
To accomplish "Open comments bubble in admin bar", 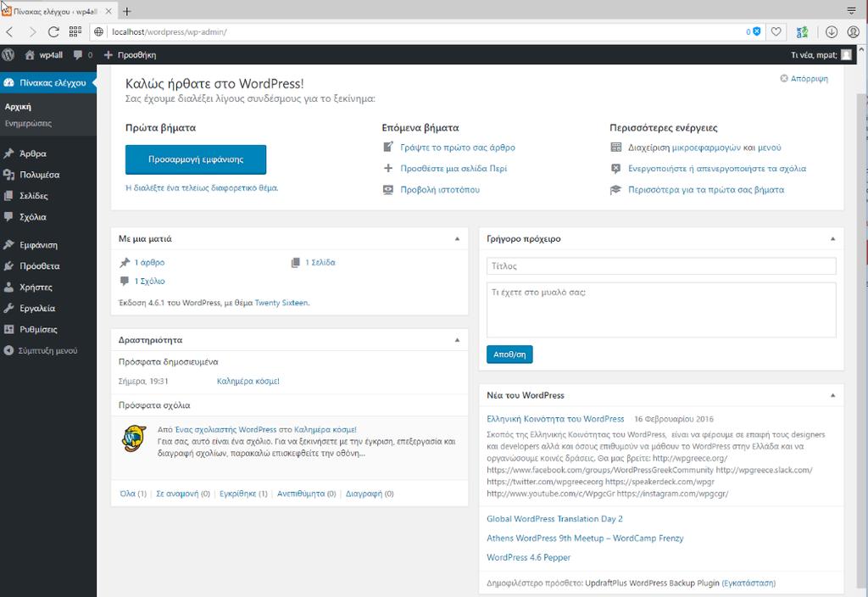I will point(82,55).
